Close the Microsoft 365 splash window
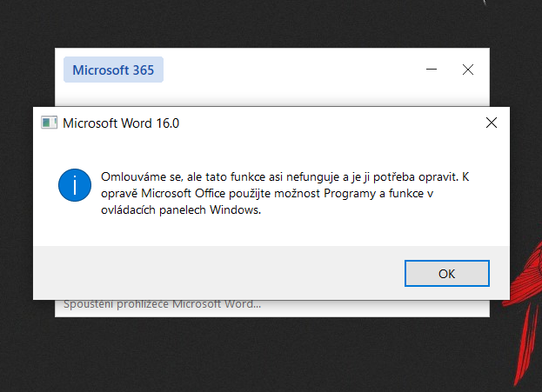Viewport: 542px width, 392px height. (468, 70)
